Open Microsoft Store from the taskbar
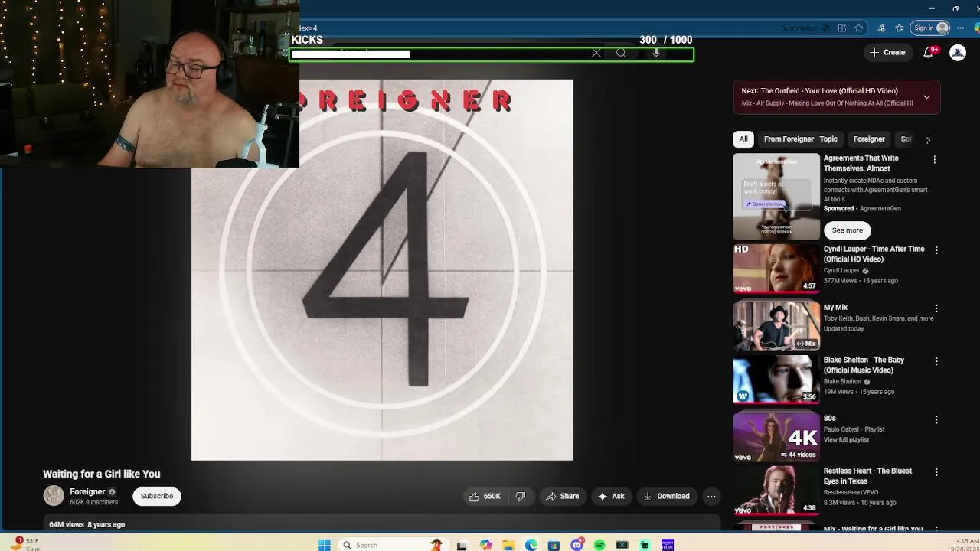The height and width of the screenshot is (551, 980). click(554, 545)
